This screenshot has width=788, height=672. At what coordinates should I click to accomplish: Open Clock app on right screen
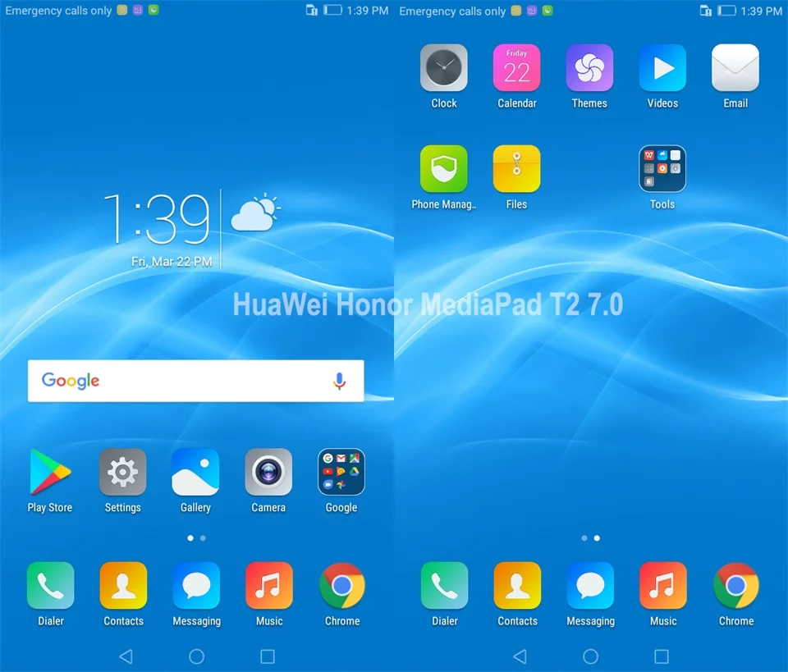[x=444, y=68]
